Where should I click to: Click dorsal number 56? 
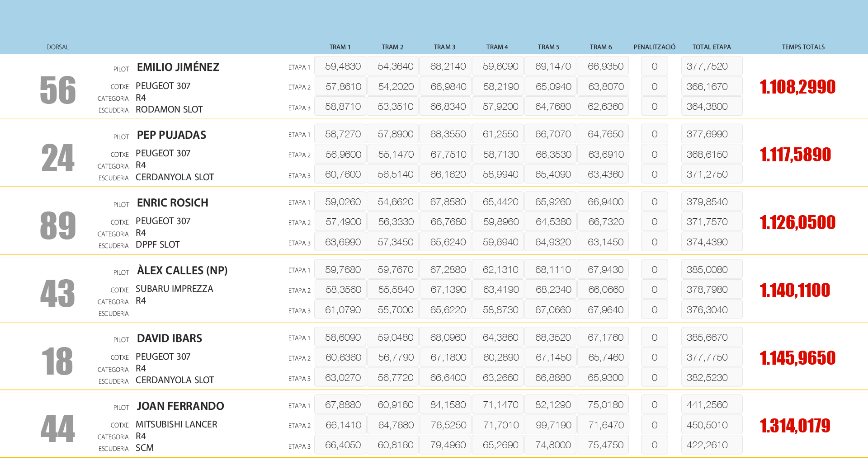click(x=57, y=90)
